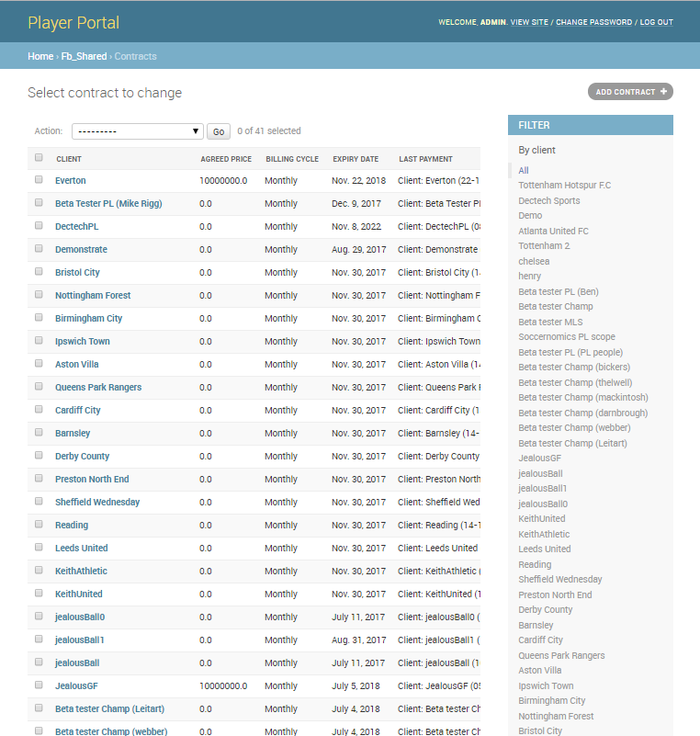
Task: Select the DectechPL row checkbox
Action: 39,225
